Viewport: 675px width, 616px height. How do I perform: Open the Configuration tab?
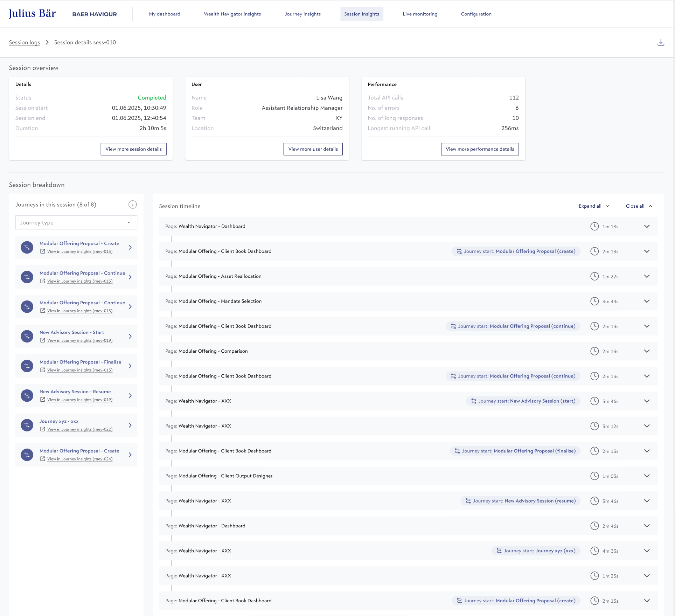tap(476, 14)
